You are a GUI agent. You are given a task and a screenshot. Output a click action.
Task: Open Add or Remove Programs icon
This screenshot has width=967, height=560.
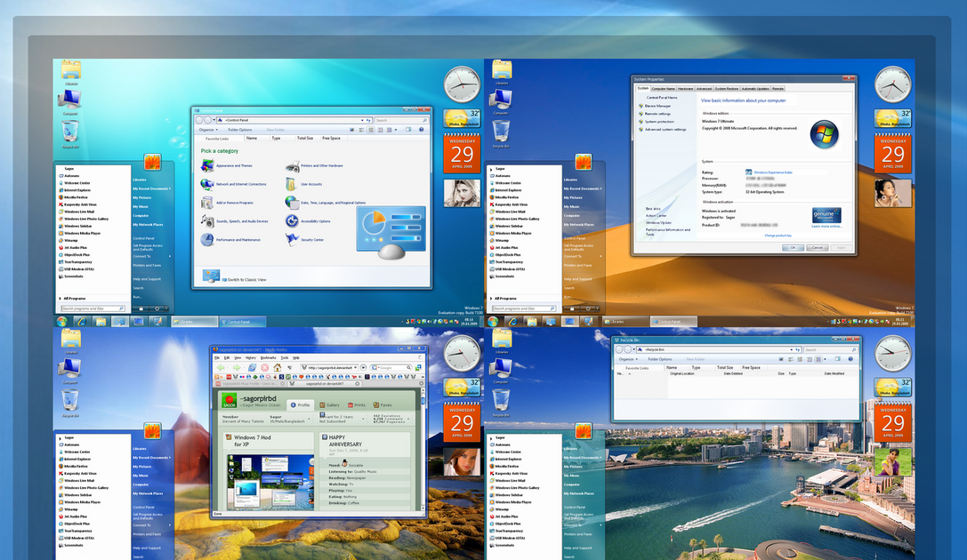click(x=207, y=203)
